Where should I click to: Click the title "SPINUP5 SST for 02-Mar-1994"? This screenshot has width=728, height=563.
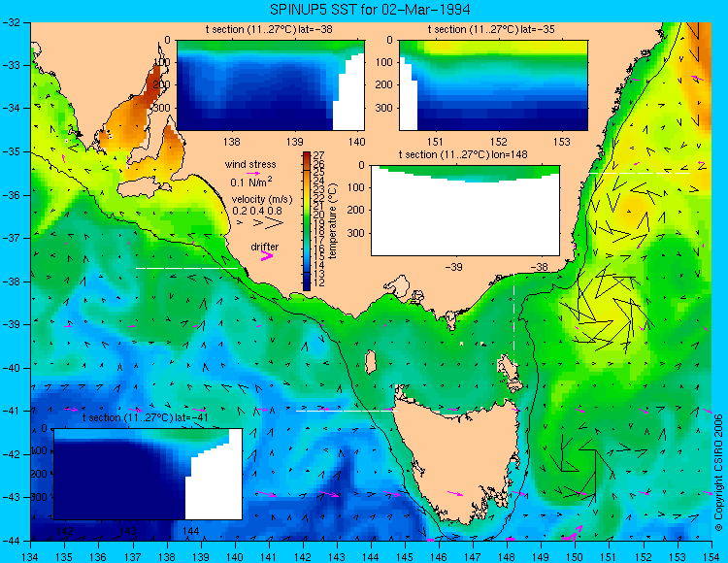(x=370, y=9)
